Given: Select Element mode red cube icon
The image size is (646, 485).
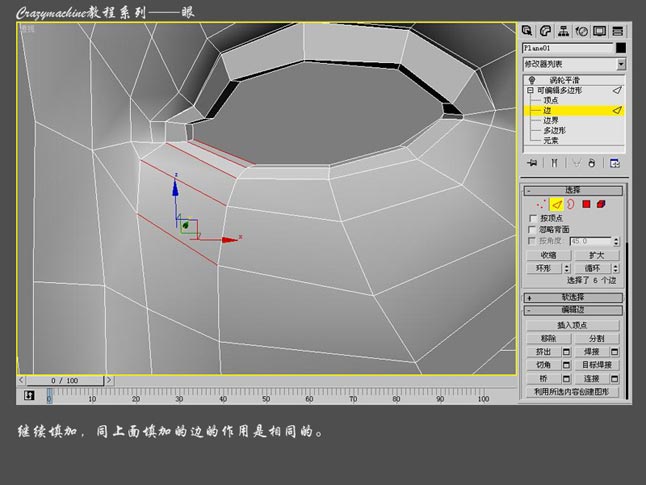Looking at the screenshot, I should point(601,204).
